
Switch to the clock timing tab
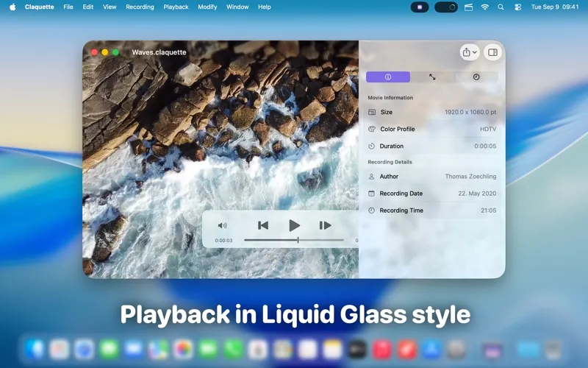tap(476, 77)
